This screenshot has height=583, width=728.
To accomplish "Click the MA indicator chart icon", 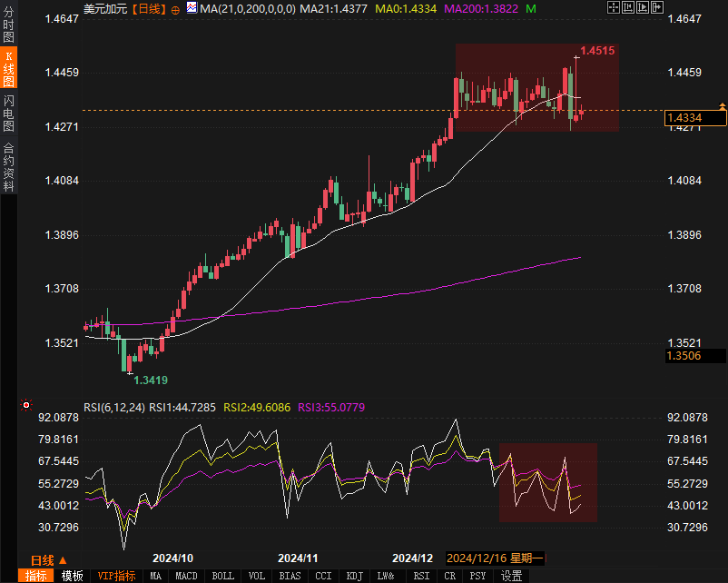I will 192,8.
